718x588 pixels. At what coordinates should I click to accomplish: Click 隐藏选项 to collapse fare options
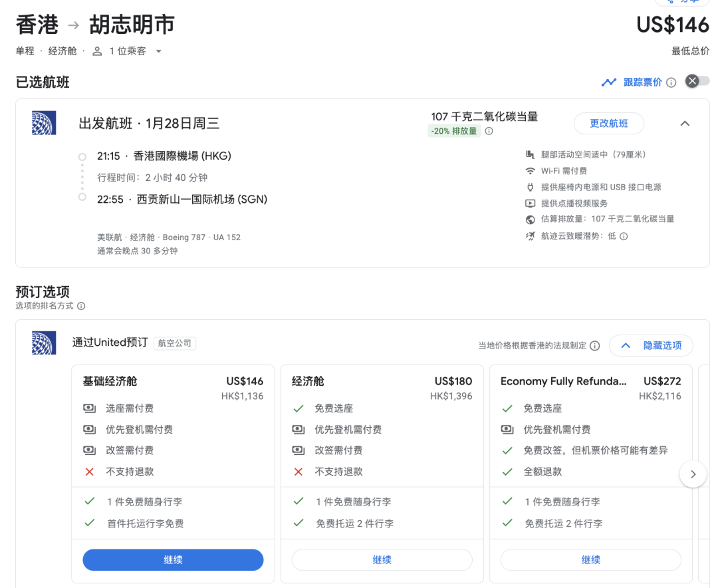pyautogui.click(x=651, y=346)
